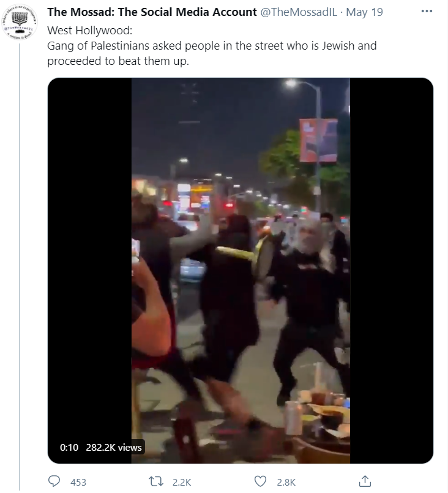The width and height of the screenshot is (448, 493).
Task: Click the 282.2K views label
Action: click(114, 447)
